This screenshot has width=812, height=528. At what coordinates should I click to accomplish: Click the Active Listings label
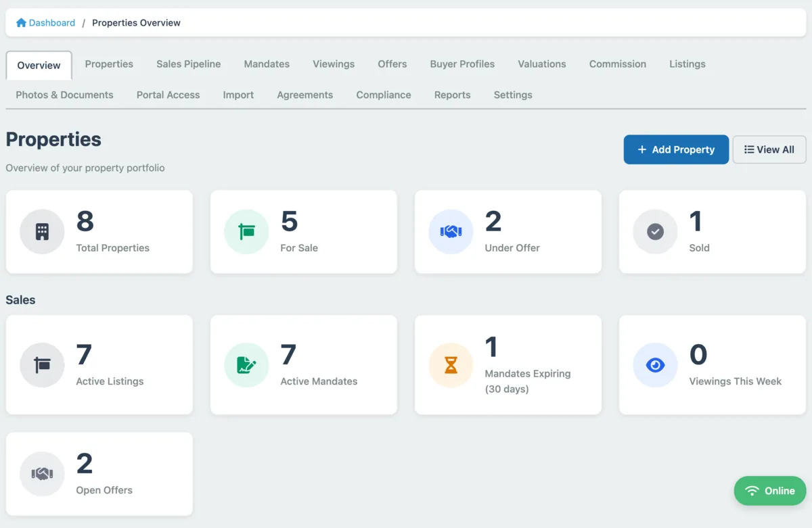110,381
